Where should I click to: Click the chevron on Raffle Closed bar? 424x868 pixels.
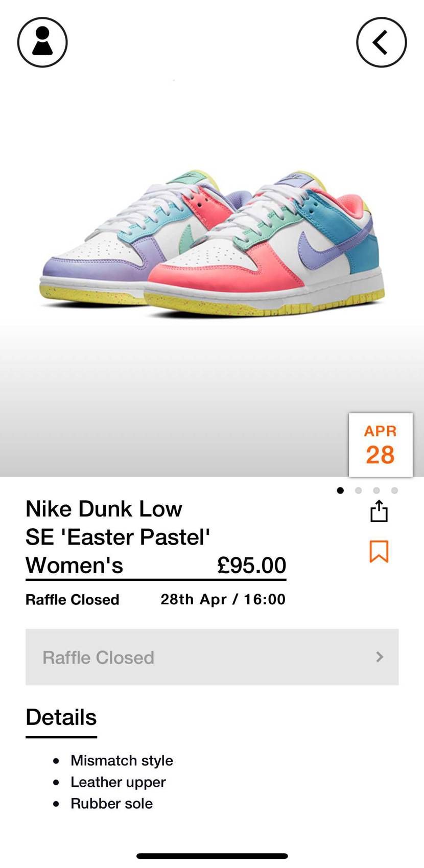coord(380,657)
